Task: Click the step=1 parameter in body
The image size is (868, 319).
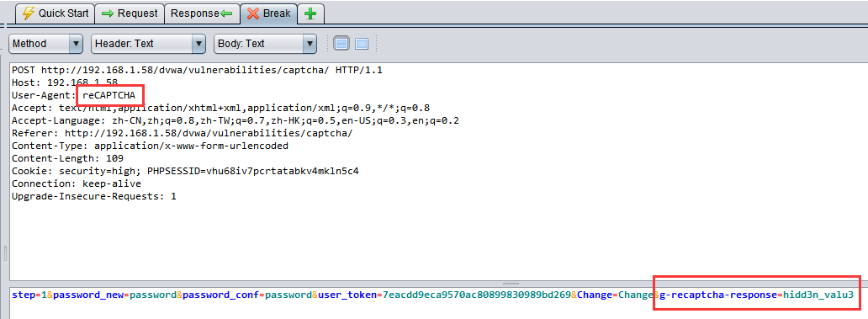Action: [x=29, y=295]
